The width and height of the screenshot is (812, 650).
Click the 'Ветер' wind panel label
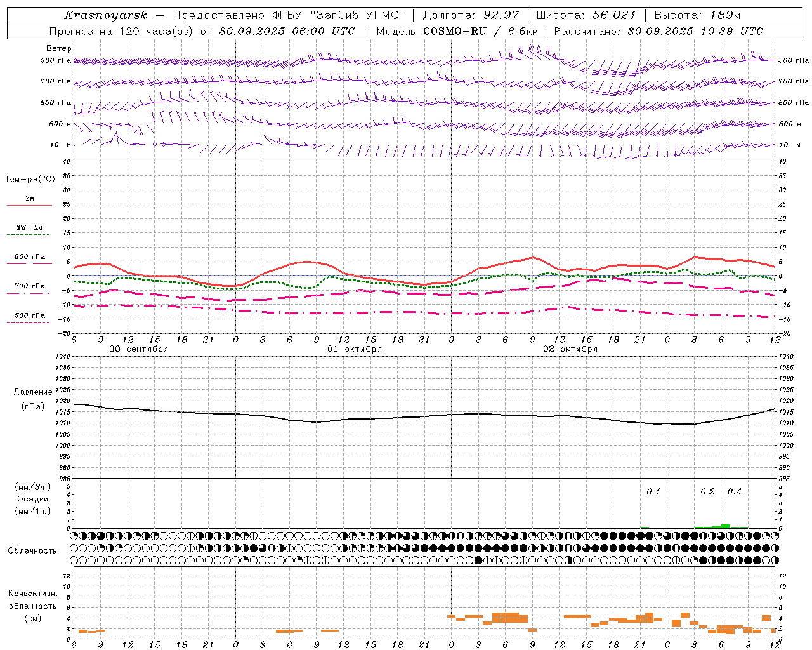(58, 48)
